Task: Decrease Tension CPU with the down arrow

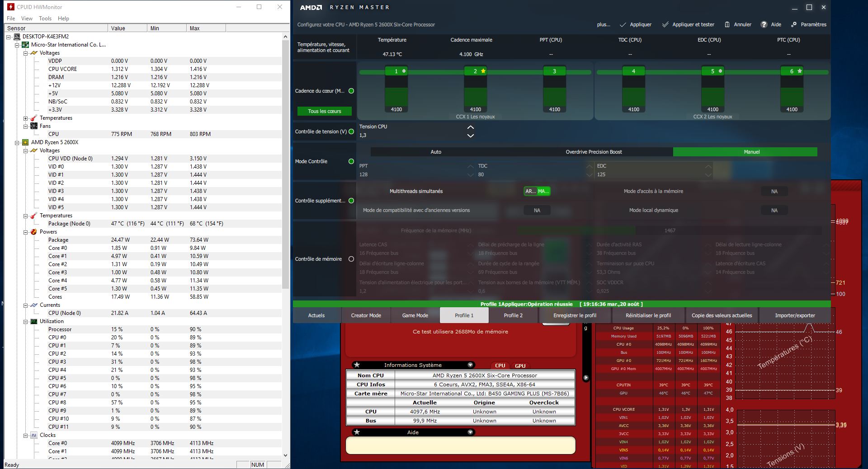Action: (470, 135)
